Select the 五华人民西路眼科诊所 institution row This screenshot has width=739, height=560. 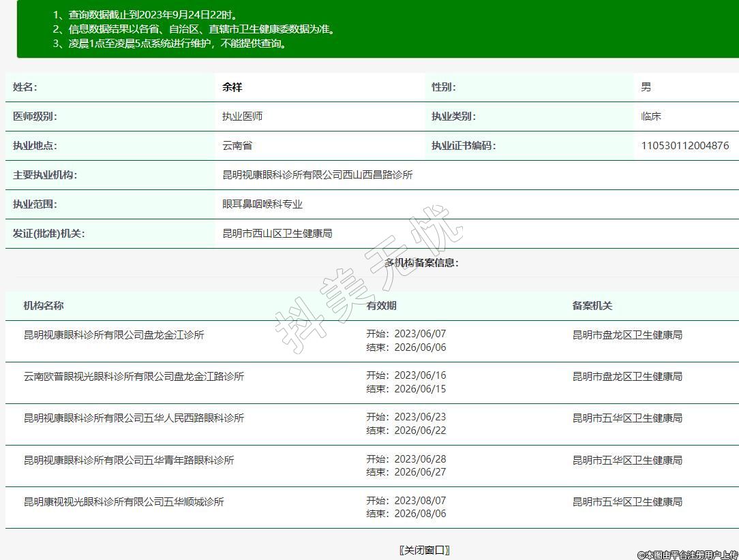pos(134,418)
